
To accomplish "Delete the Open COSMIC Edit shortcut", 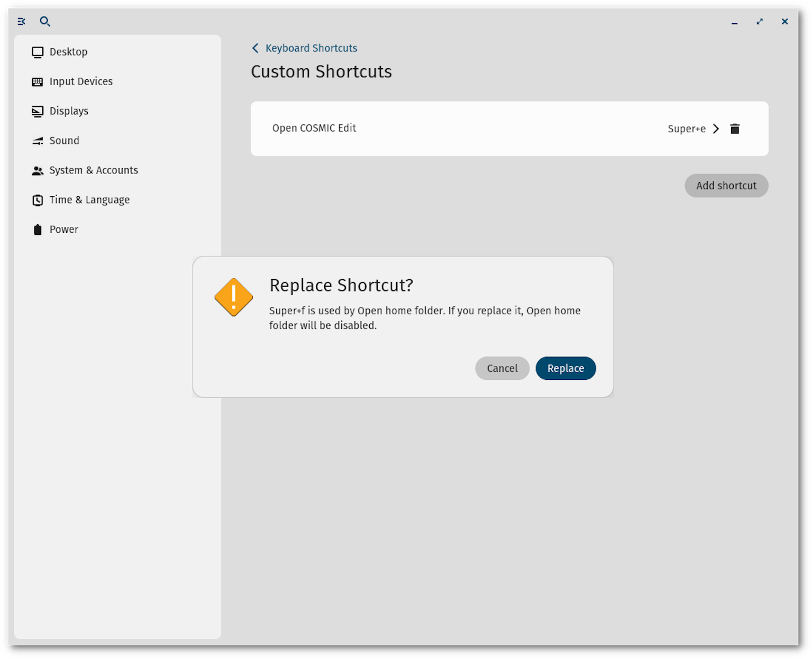I will coord(735,129).
